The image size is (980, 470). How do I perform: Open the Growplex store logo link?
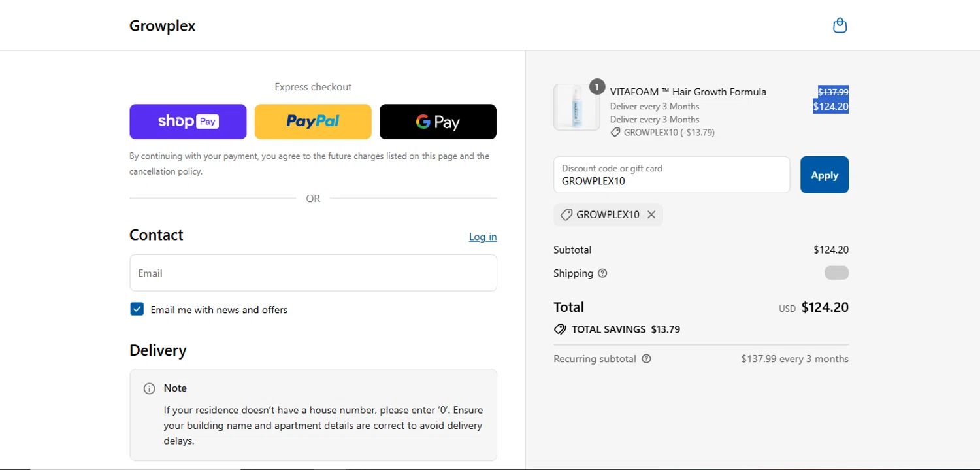pos(162,25)
